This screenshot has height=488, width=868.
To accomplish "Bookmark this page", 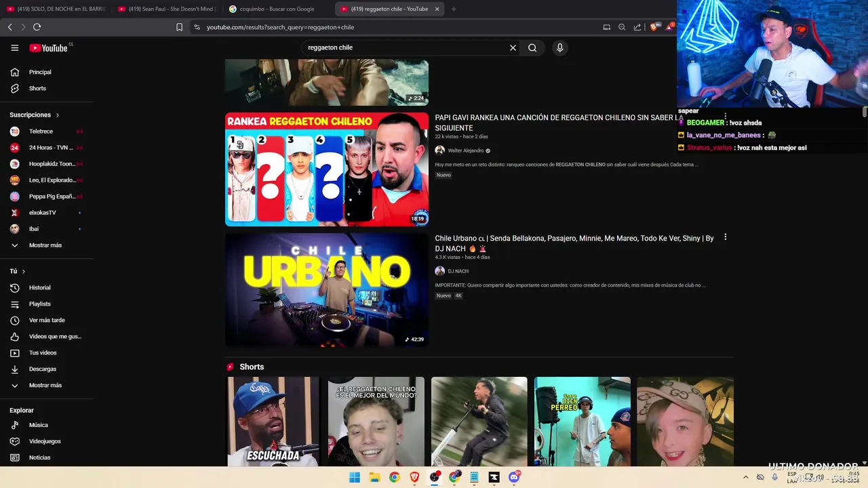I will coord(179,27).
